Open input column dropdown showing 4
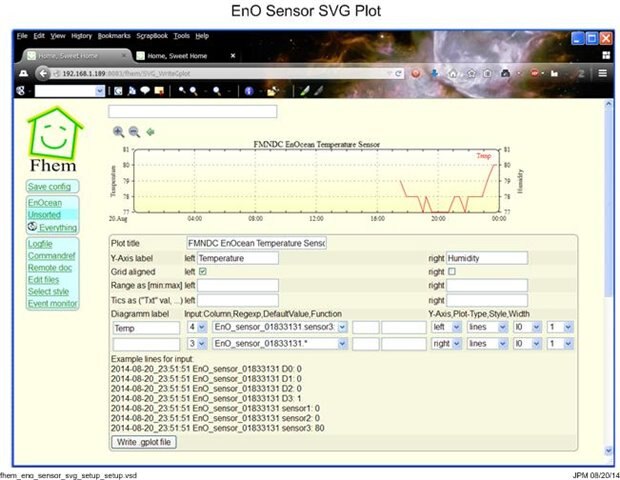 (197, 327)
